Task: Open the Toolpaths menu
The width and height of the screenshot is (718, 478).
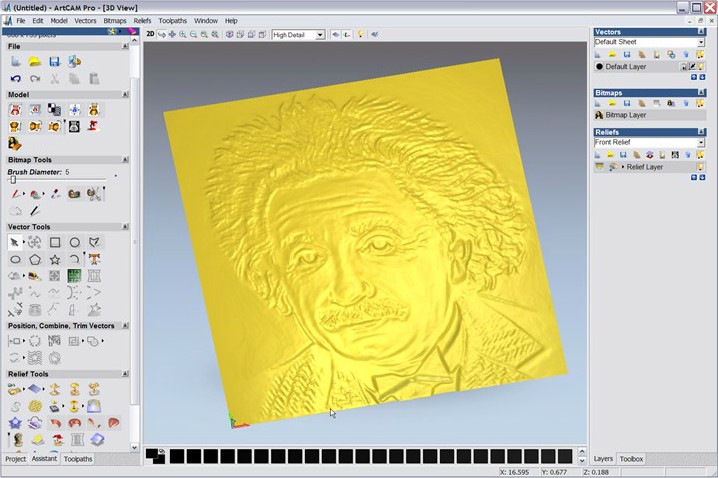Action: point(172,20)
